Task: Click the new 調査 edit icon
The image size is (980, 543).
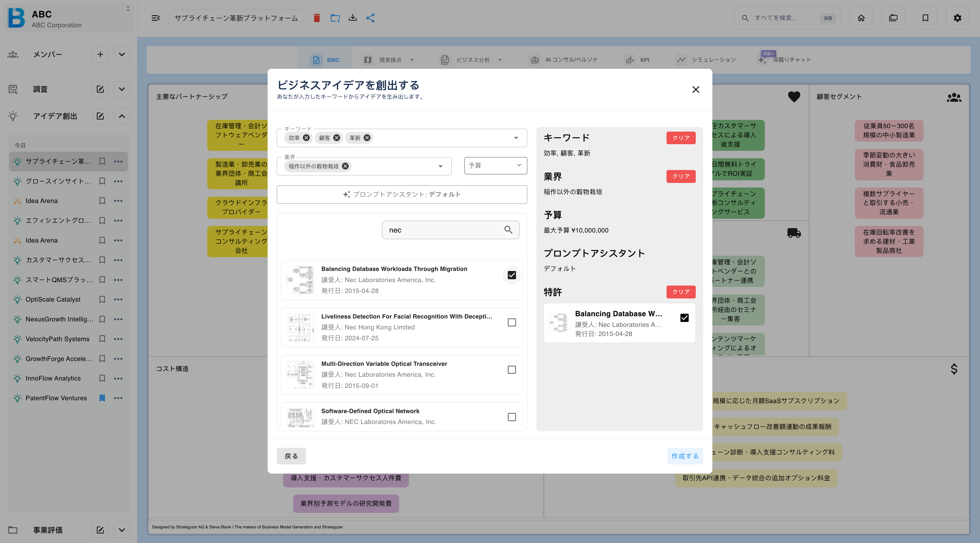Action: click(x=100, y=89)
